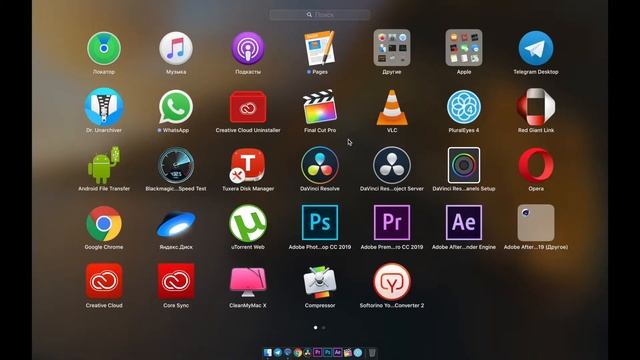This screenshot has width=640, height=360.
Task: Click the After Effects icon in the Dock
Action: [x=338, y=353]
